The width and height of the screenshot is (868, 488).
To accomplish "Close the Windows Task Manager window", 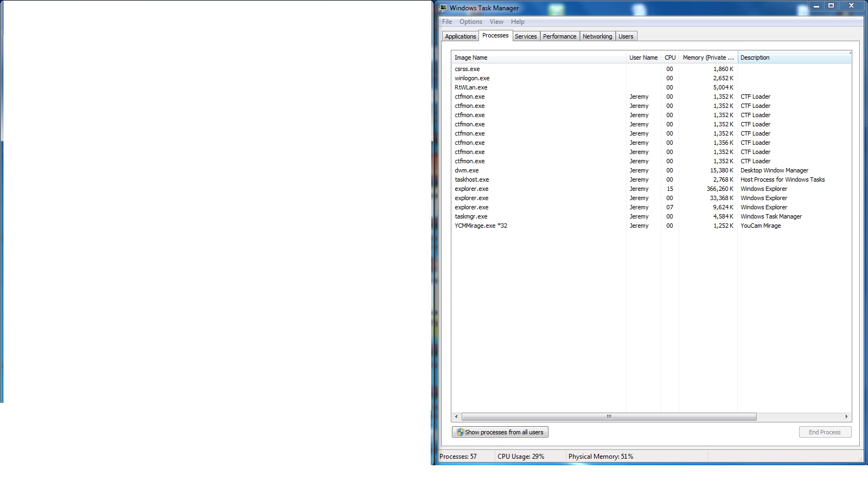I will point(851,6).
